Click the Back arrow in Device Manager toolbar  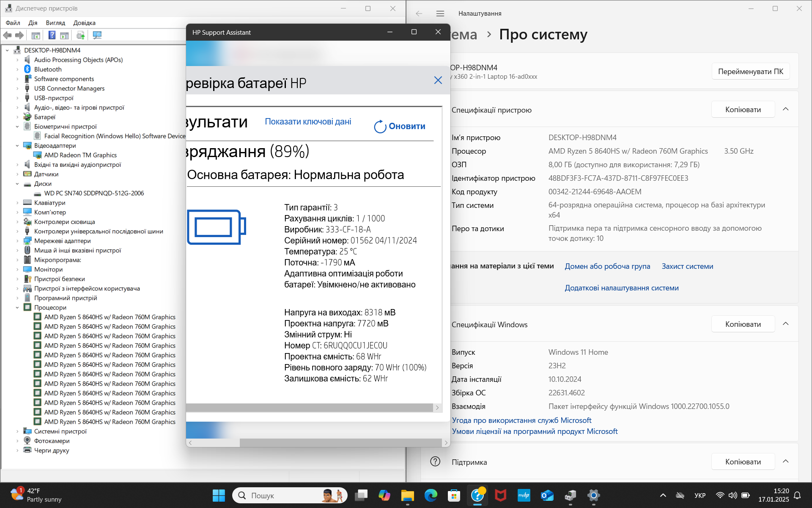point(7,35)
